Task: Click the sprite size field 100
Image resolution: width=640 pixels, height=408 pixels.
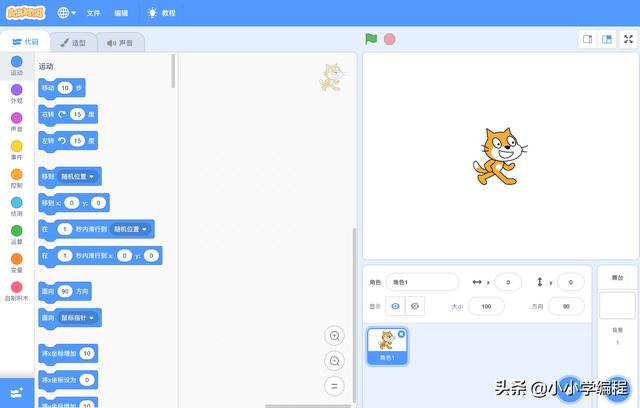Action: pos(486,306)
